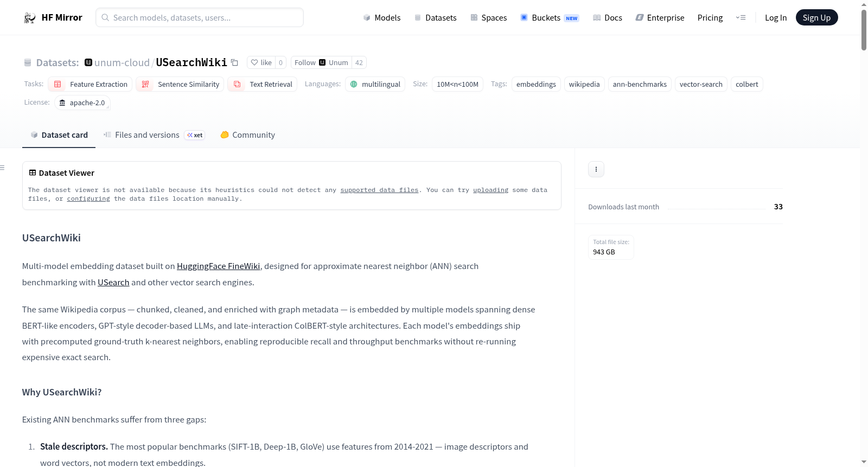This screenshot has height=467, width=868.
Task: Click the 943 GB total file size
Action: [x=604, y=252]
